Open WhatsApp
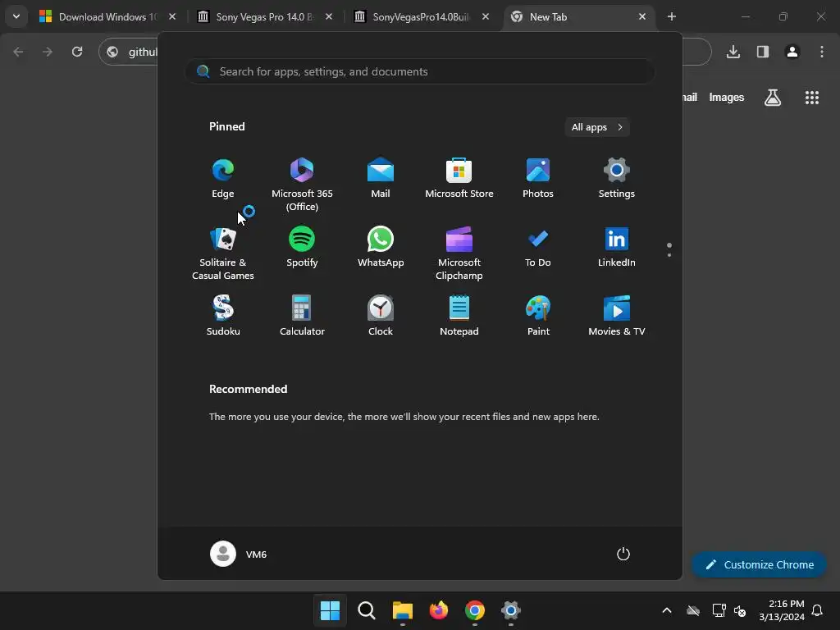 [x=381, y=248]
